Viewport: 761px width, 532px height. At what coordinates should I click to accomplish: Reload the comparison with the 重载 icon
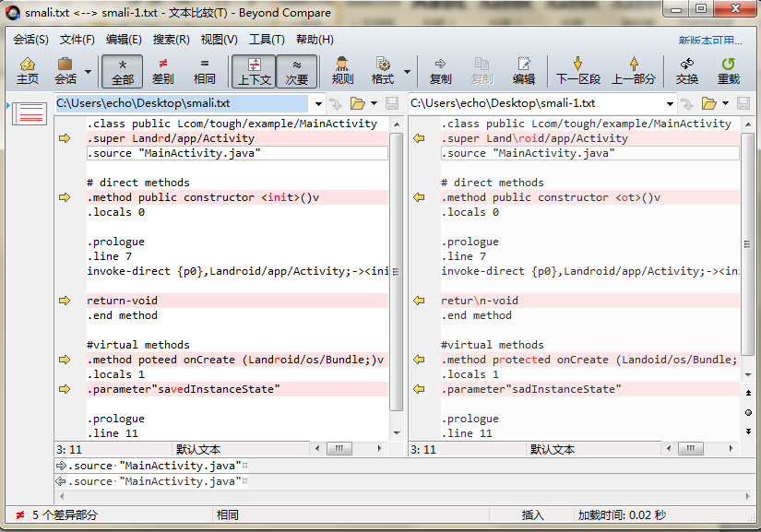[x=728, y=71]
